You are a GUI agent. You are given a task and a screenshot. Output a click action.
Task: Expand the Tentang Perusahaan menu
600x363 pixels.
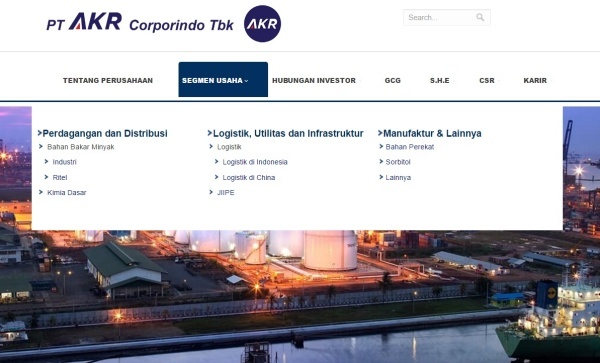(108, 80)
